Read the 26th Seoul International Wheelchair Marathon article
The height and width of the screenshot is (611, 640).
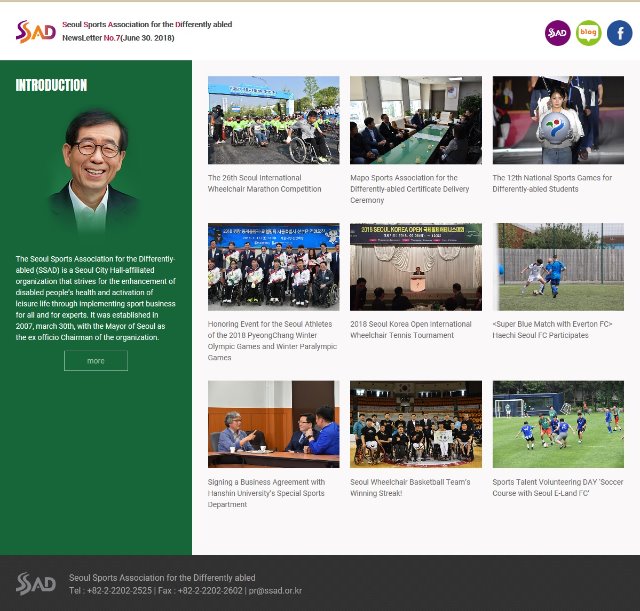tap(265, 183)
